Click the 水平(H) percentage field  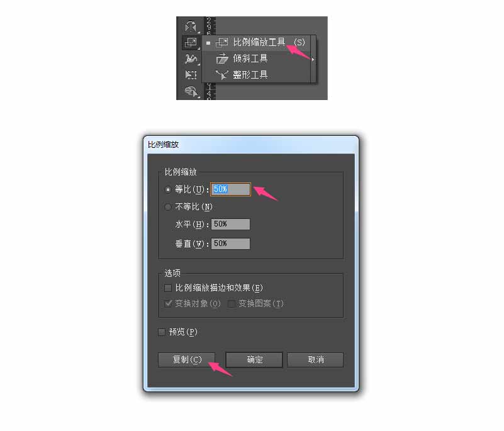[x=230, y=224]
